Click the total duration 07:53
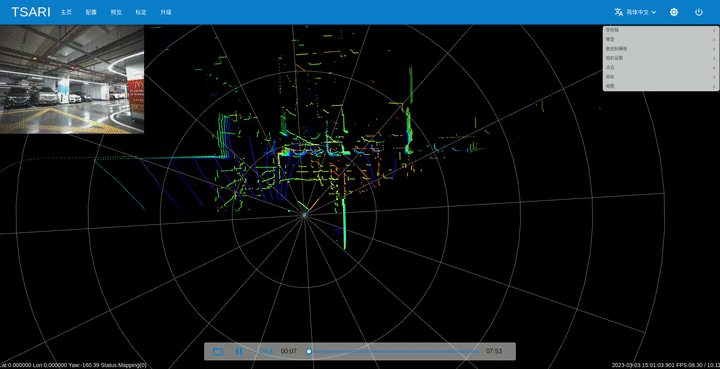720x369 pixels. click(494, 352)
